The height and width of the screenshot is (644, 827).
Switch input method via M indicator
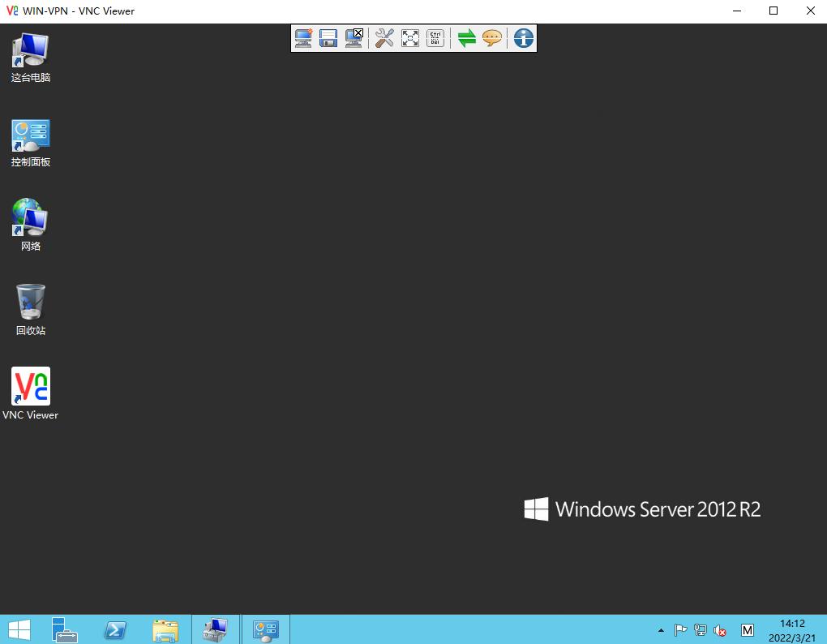[x=747, y=630]
